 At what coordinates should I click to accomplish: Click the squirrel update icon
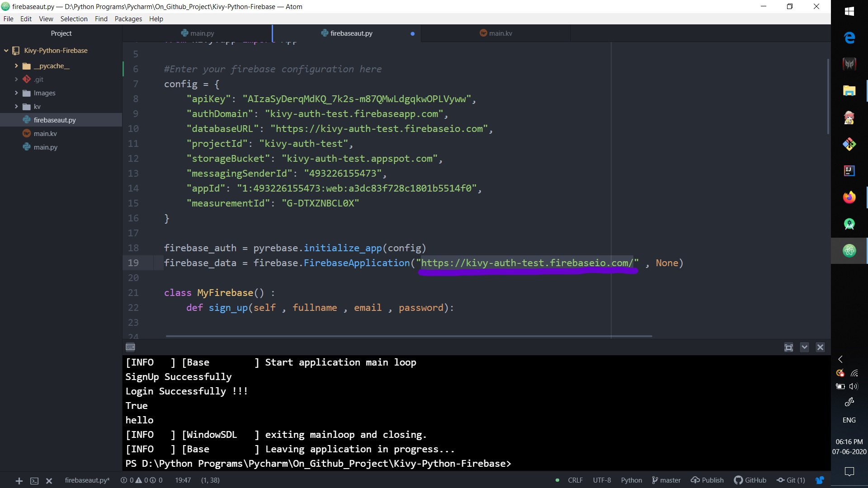[820, 480]
